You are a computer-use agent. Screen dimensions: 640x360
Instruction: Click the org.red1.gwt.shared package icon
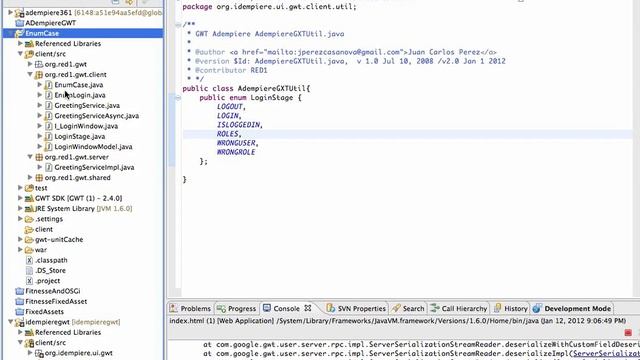(x=39, y=178)
